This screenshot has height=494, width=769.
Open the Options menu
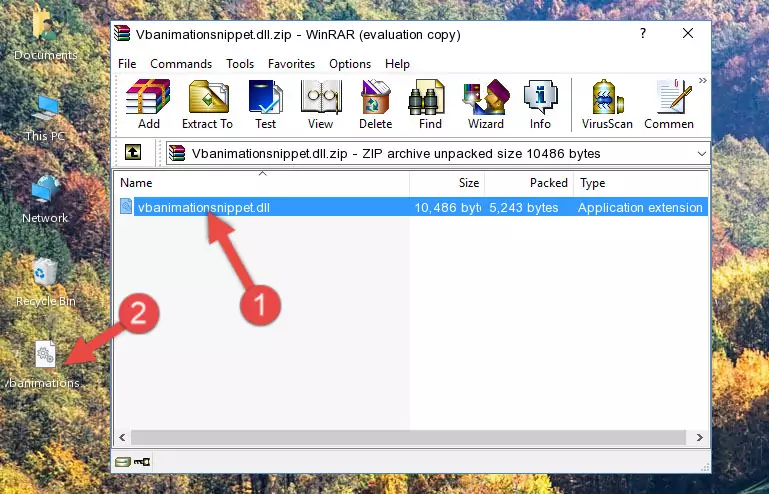tap(350, 64)
